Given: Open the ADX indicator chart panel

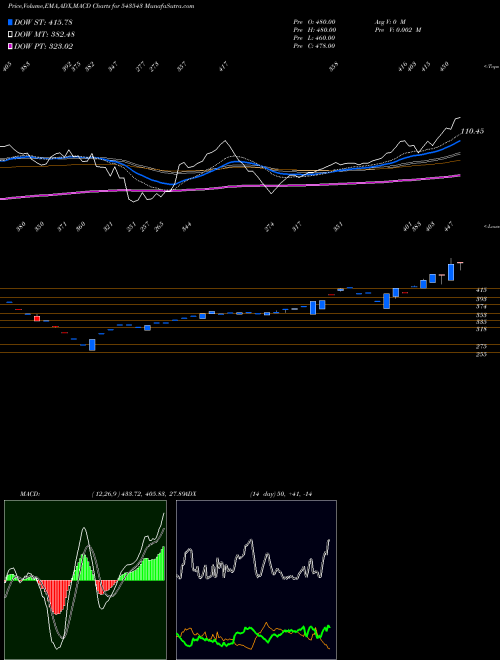Looking at the screenshot, I should tap(256, 580).
